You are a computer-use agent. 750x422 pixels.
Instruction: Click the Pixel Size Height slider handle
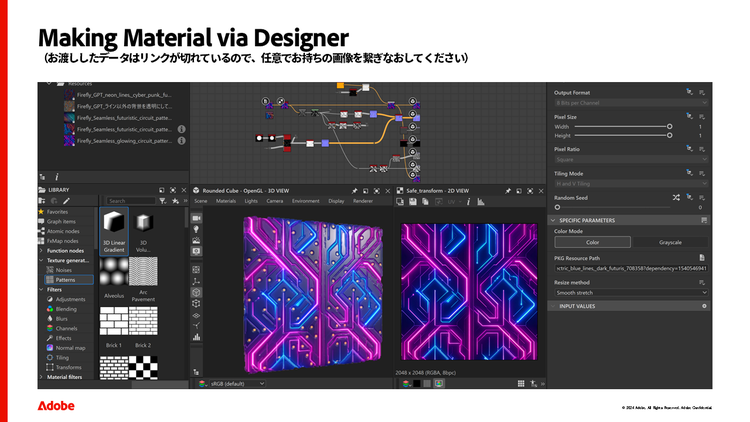[x=670, y=135]
